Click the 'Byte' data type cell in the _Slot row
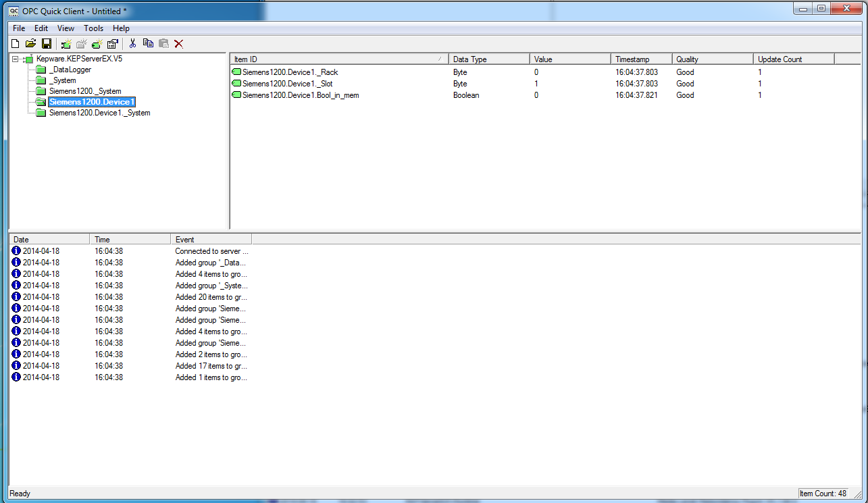868x503 pixels. click(460, 84)
